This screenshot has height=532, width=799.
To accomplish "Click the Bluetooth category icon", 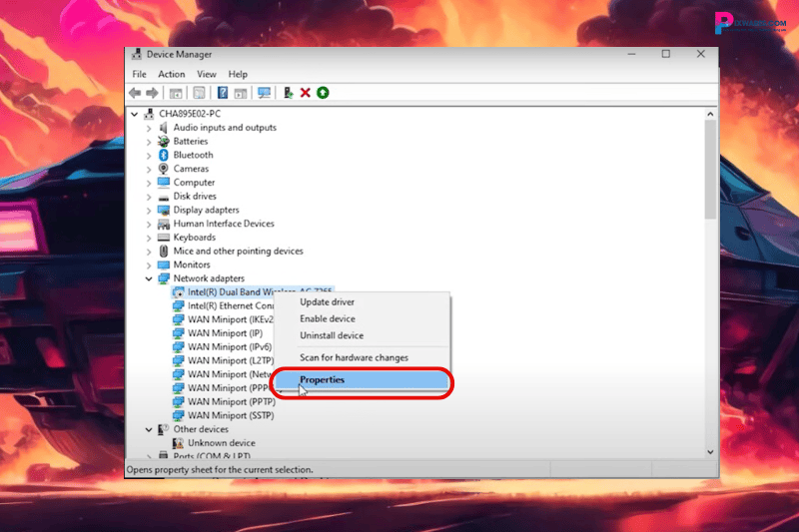I will (164, 155).
